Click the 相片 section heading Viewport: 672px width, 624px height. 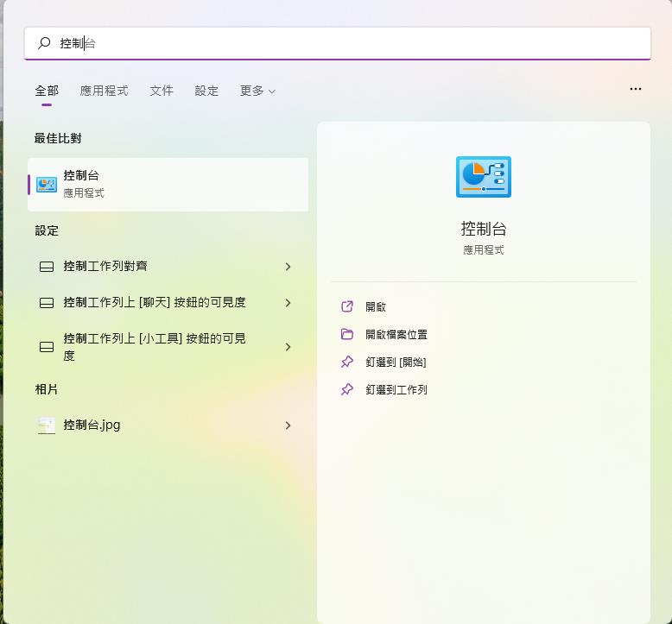coord(47,389)
